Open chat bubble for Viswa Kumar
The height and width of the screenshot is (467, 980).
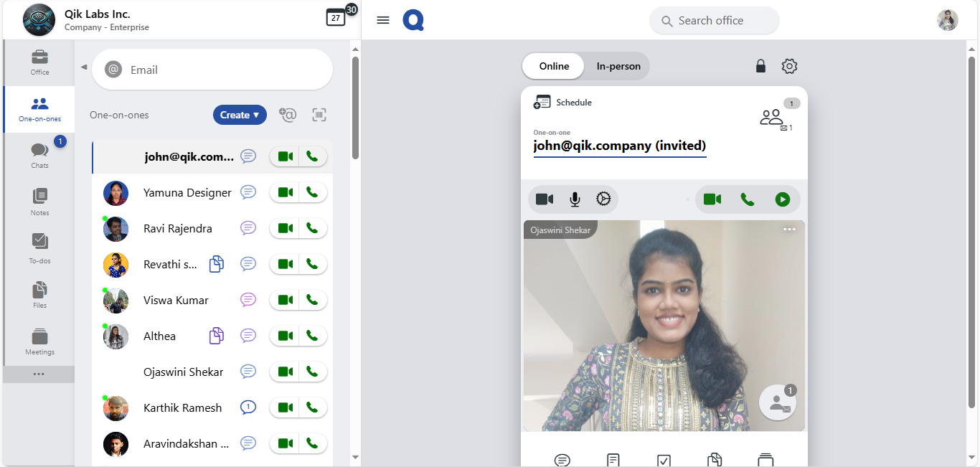click(x=248, y=300)
